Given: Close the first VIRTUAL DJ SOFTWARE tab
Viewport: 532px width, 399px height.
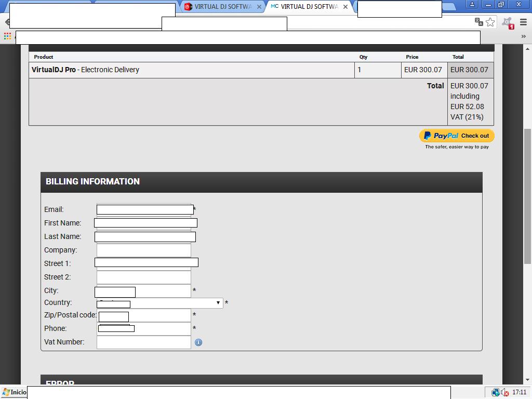Looking at the screenshot, I should point(259,7).
